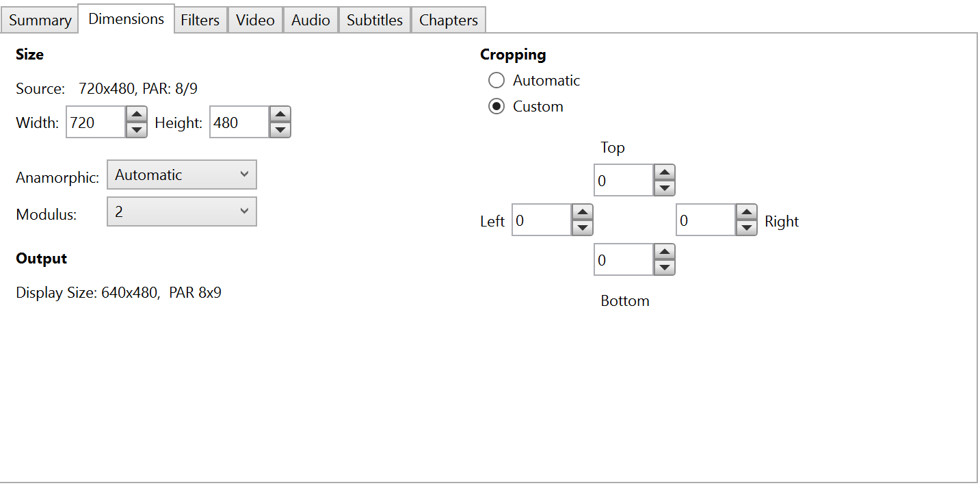The width and height of the screenshot is (980, 488).
Task: Click the Width input field
Action: click(x=96, y=123)
